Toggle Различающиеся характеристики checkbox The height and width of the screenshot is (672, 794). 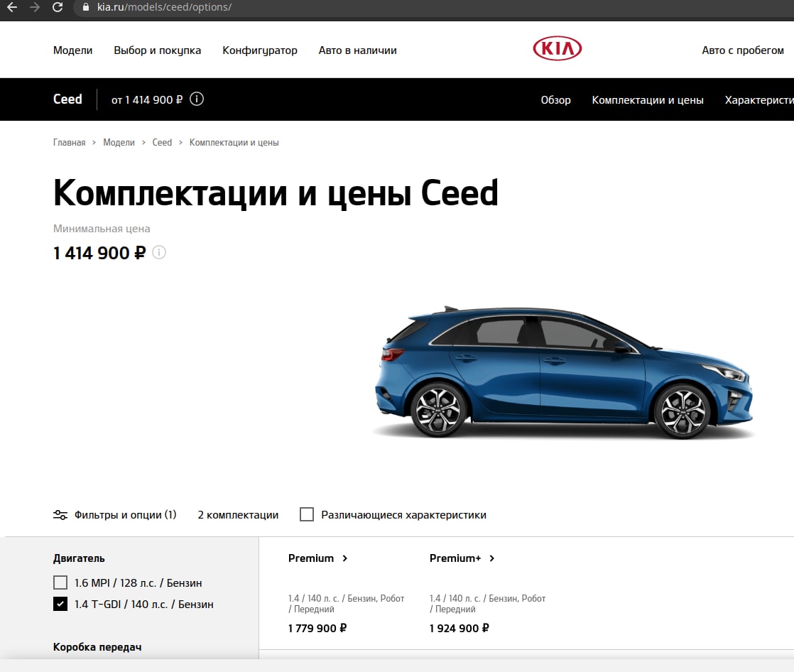coord(307,514)
